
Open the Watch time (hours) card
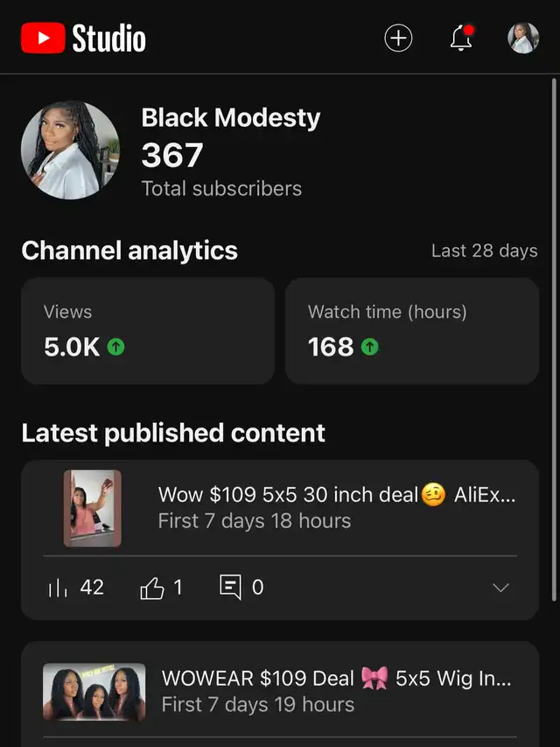[x=412, y=331]
